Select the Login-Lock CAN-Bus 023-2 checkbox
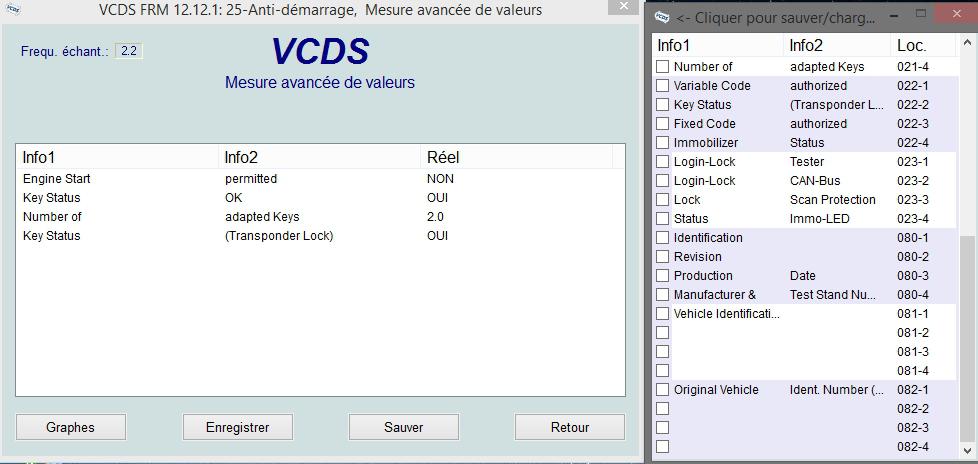The width and height of the screenshot is (978, 464). pos(662,181)
